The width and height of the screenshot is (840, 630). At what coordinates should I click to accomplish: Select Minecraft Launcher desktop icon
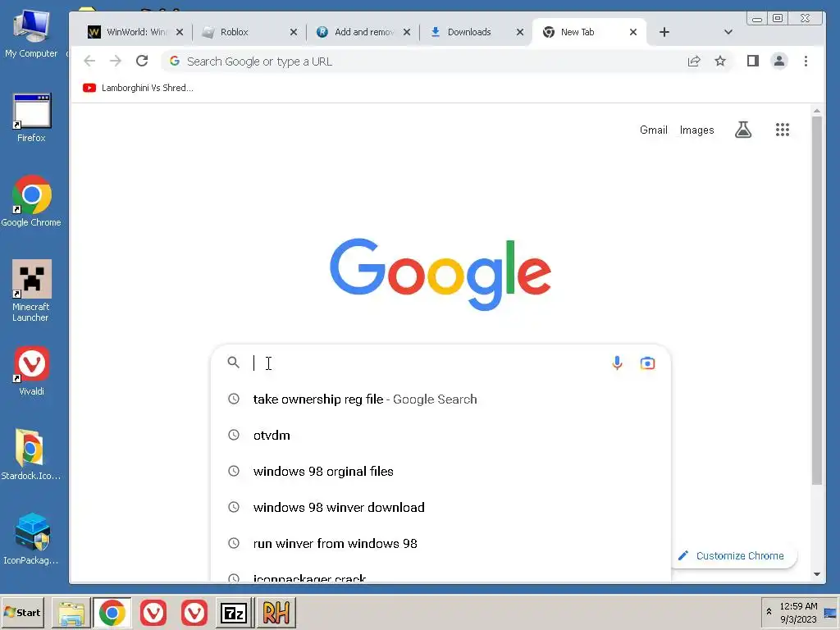(31, 291)
